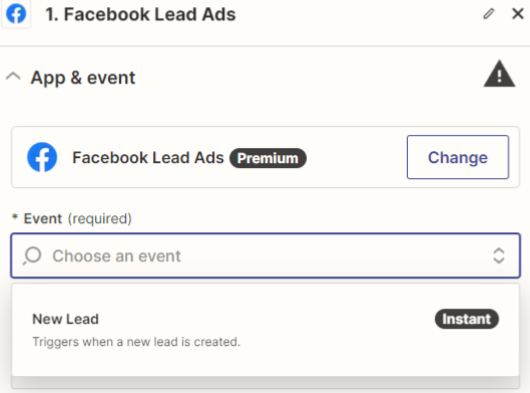Viewport: 530px width, 393px height.
Task: Focus the Choose an event input
Action: point(265,256)
